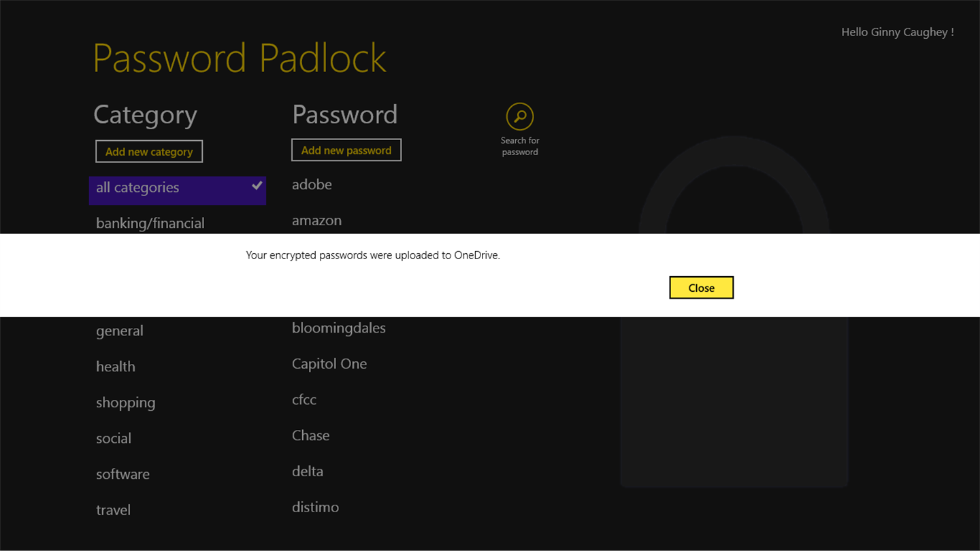Select the delta password entry
This screenshot has height=551, width=980.
308,471
